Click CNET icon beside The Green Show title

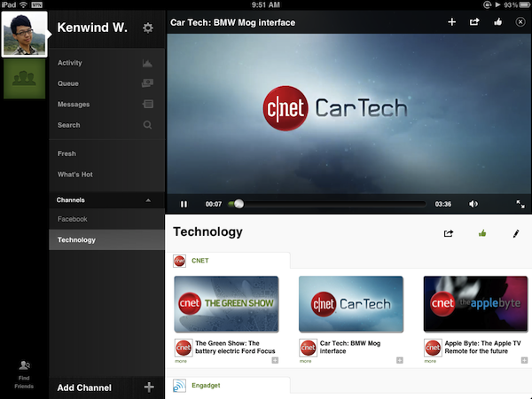coord(184,348)
